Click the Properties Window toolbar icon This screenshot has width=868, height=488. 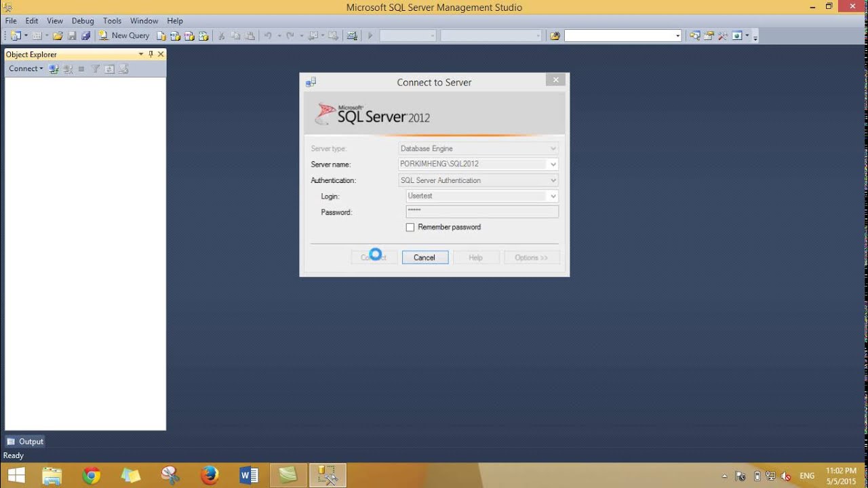pyautogui.click(x=709, y=35)
